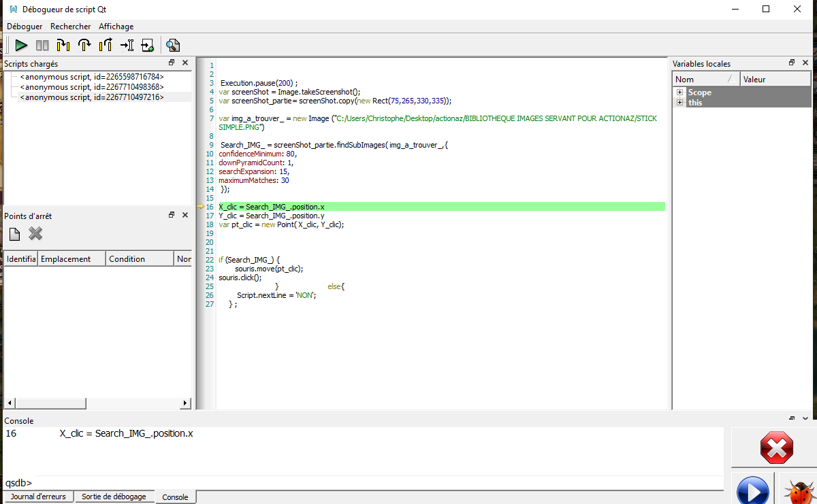The image size is (817, 504).
Task: Select the Console tab
Action: tap(176, 497)
